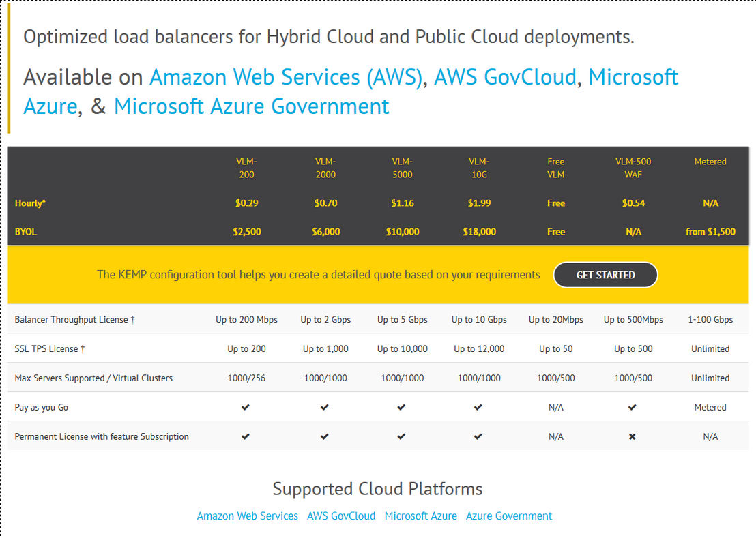
Task: Select the 'Up to 200 Mbps' throughput cell
Action: click(x=247, y=320)
